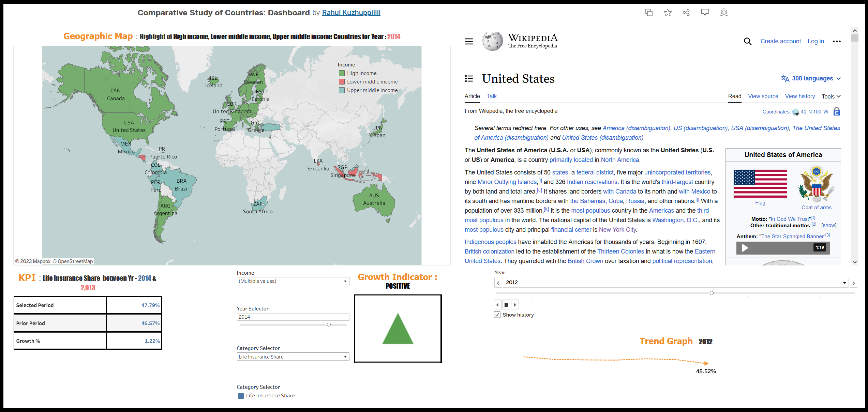Open the Income multiple values dropdown
868x412 pixels.
click(x=293, y=281)
